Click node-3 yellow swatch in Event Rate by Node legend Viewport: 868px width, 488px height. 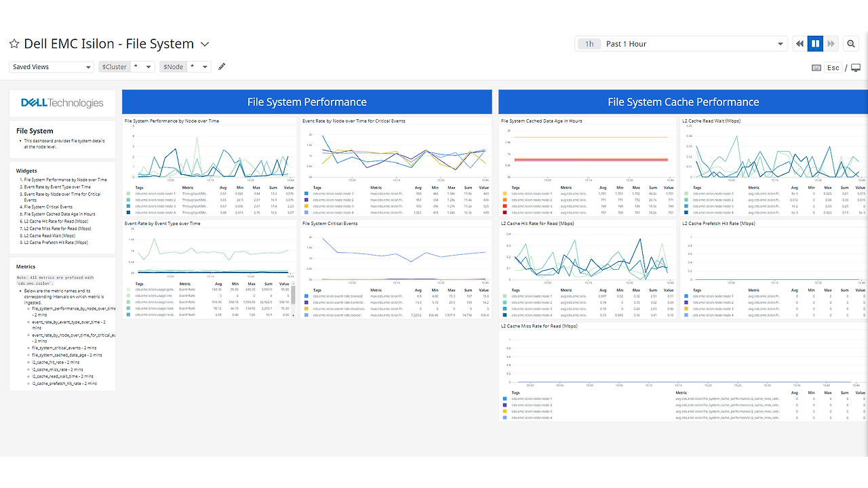click(306, 207)
